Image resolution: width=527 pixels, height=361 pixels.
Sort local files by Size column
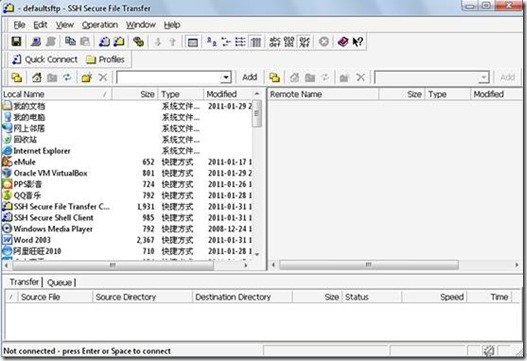coord(134,94)
